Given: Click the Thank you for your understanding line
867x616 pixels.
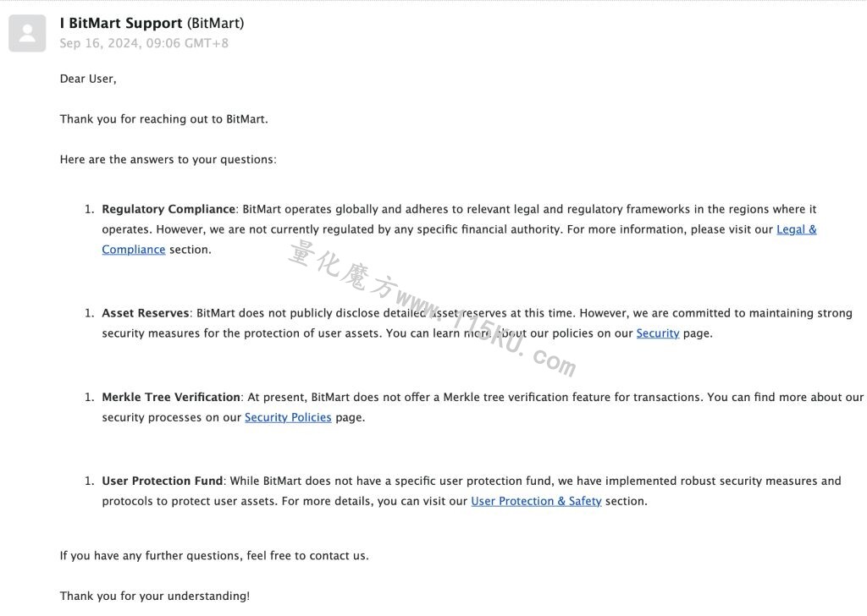Looking at the screenshot, I should tap(155, 596).
